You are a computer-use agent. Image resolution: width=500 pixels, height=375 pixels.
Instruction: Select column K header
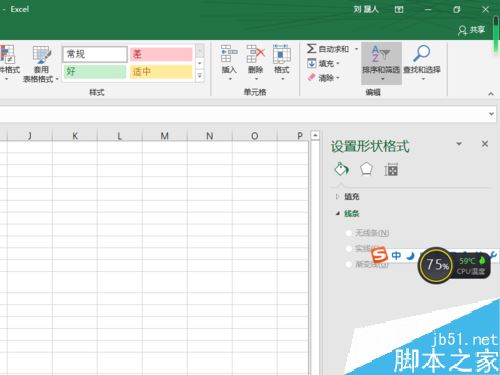pyautogui.click(x=75, y=136)
